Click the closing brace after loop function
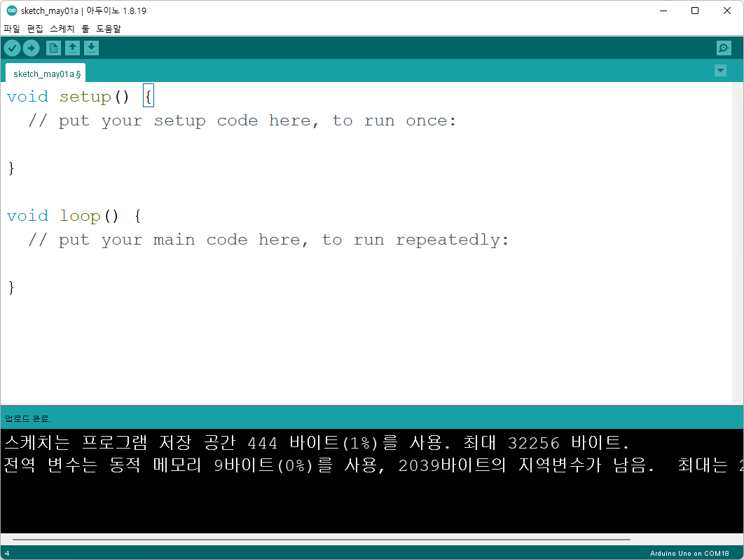Viewport: 744px width, 560px height. (11, 287)
